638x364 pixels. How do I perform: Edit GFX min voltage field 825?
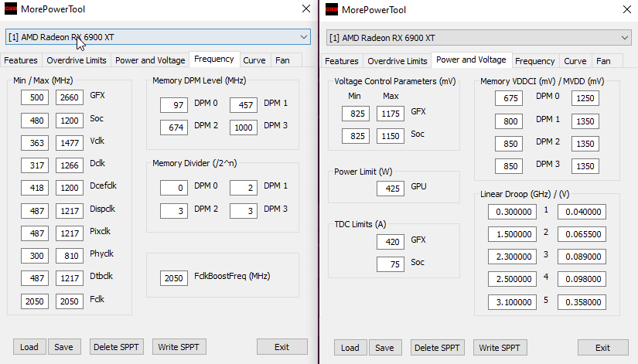[356, 114]
